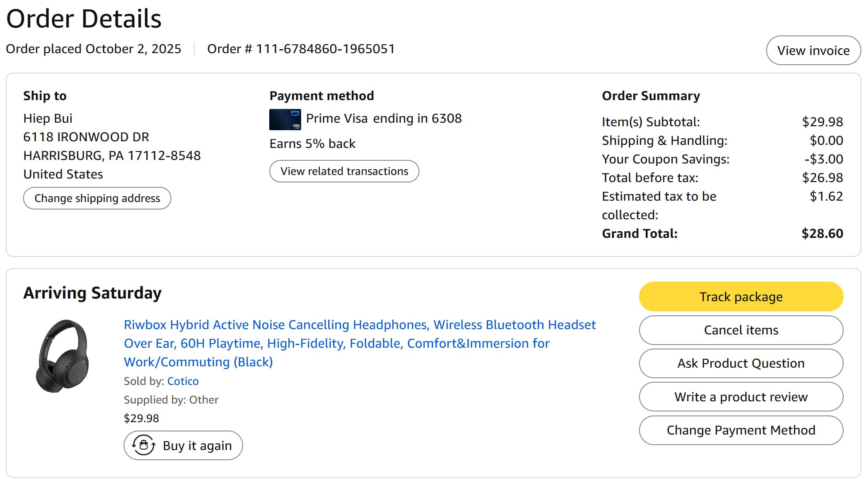Click Change shipping address button
This screenshot has height=485, width=868.
[x=97, y=198]
